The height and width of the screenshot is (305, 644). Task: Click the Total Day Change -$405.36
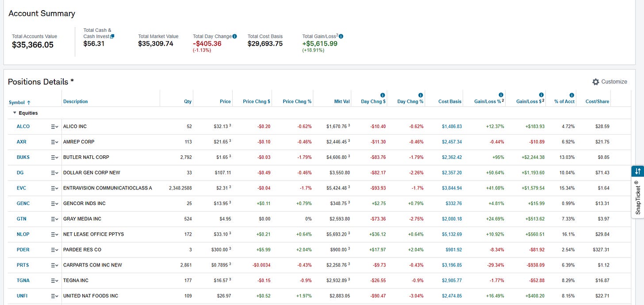click(207, 43)
